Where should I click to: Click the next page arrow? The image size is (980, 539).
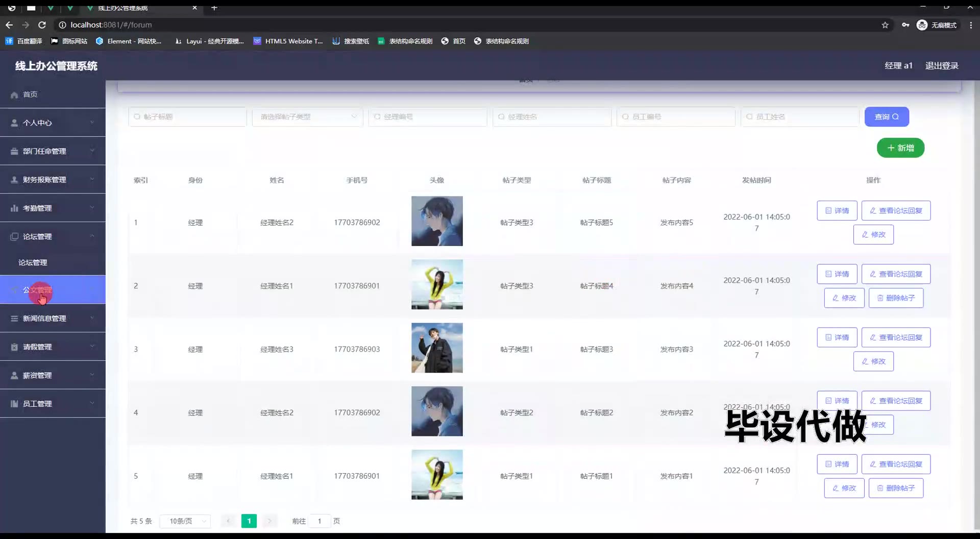click(x=269, y=521)
